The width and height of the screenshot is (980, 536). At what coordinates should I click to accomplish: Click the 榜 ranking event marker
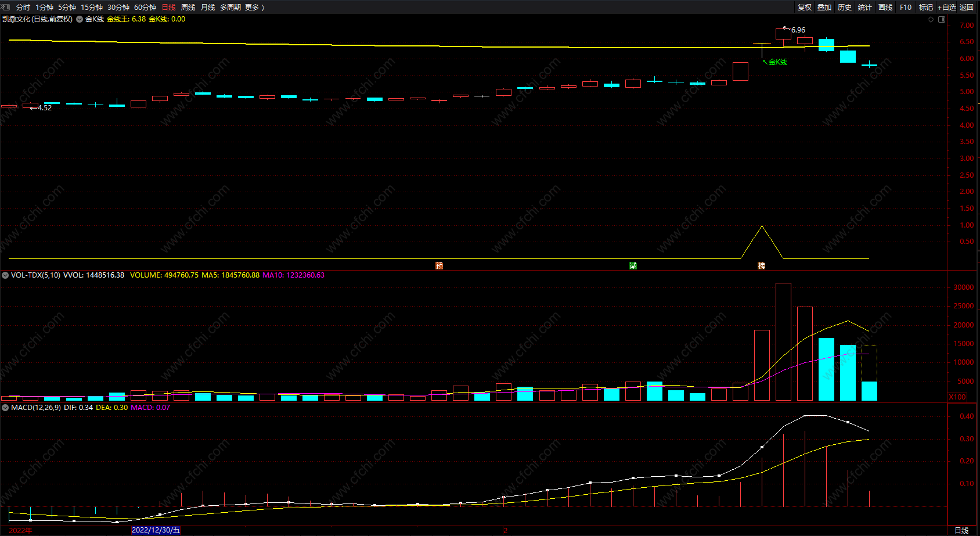762,265
